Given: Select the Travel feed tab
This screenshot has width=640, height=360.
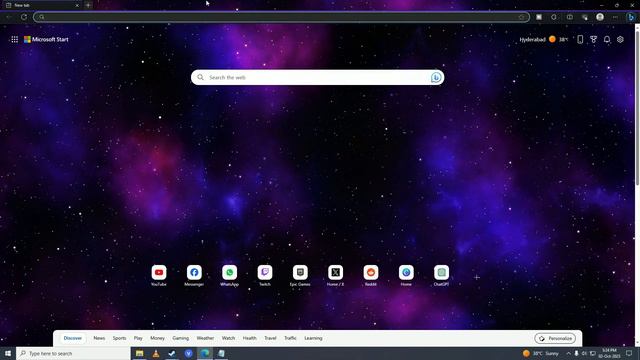Looking at the screenshot, I should pyautogui.click(x=270, y=338).
